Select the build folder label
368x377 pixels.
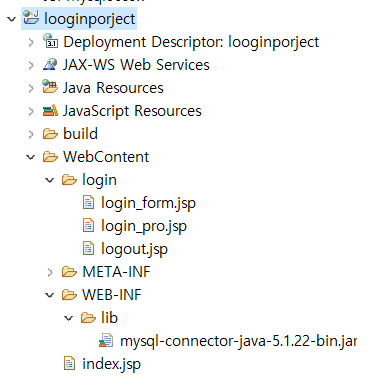(80, 133)
